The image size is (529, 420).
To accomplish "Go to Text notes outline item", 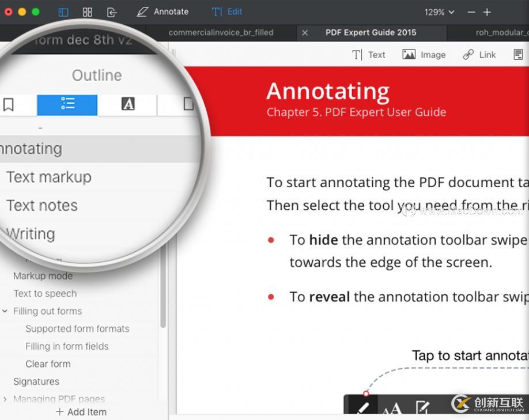I will click(x=42, y=206).
